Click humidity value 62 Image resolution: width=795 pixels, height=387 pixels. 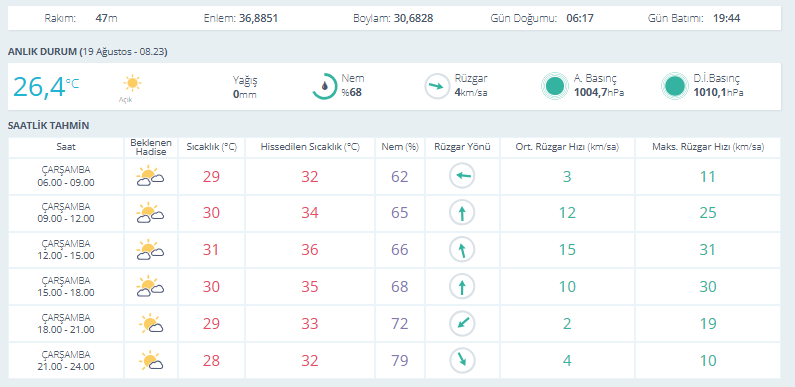[400, 177]
